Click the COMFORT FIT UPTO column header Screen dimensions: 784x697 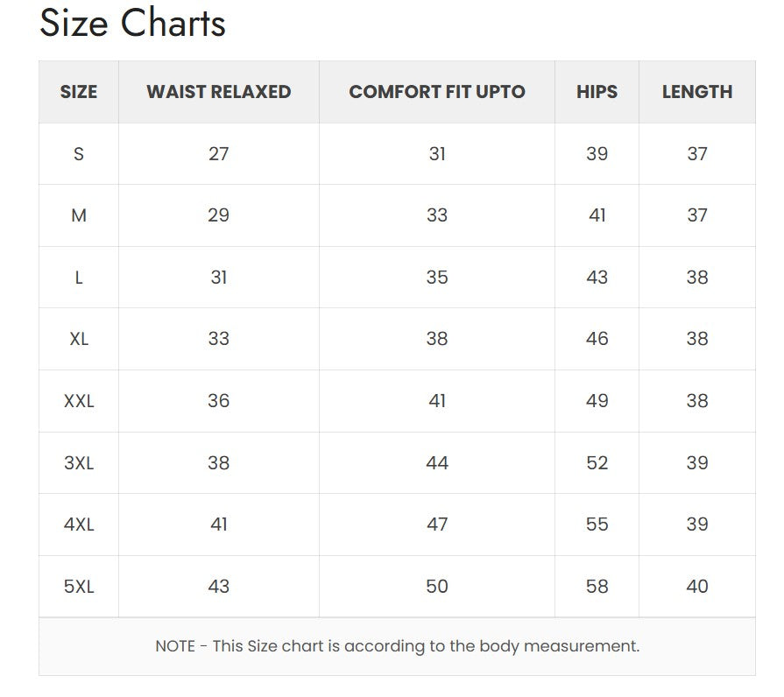437,92
